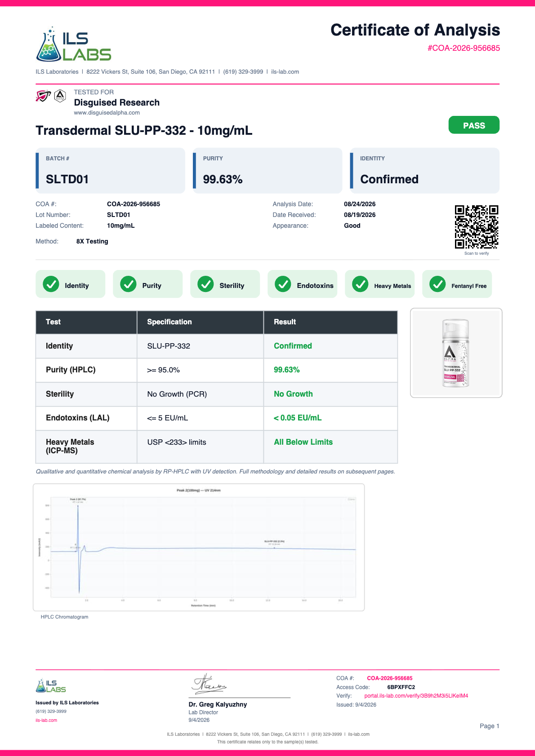Click the Endotoxins (LAL) row label

pyautogui.click(x=78, y=418)
